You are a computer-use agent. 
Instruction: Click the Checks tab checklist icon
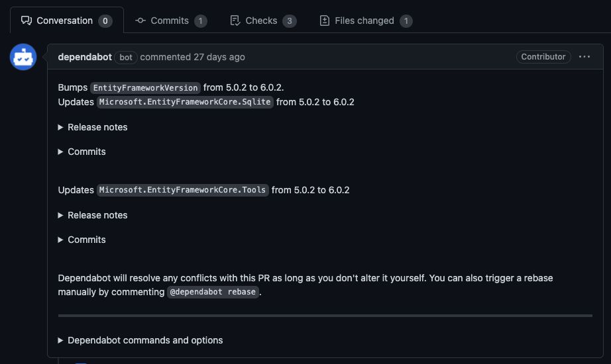(x=235, y=21)
